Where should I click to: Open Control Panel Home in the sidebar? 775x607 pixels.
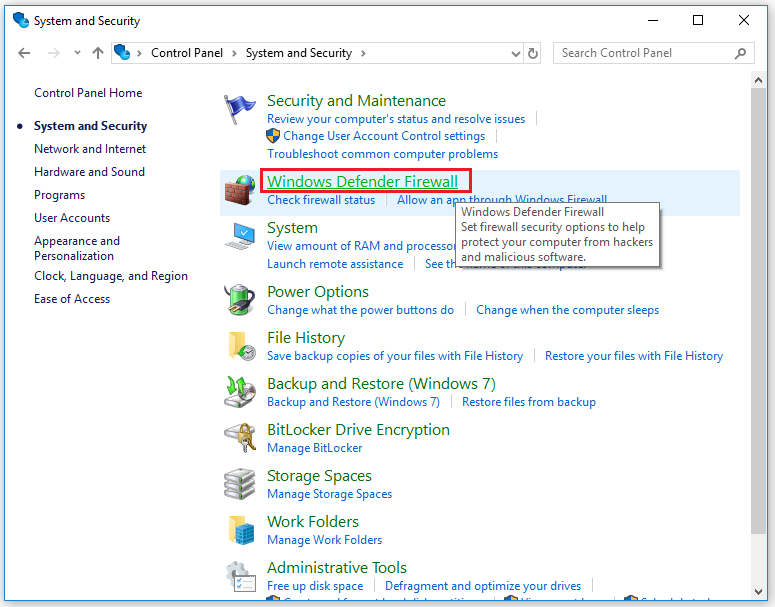click(x=88, y=93)
